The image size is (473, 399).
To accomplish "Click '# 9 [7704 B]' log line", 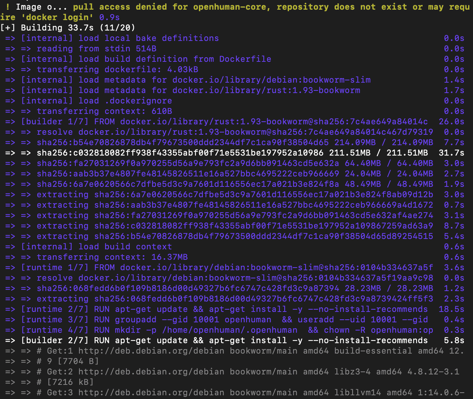I will tap(52, 361).
